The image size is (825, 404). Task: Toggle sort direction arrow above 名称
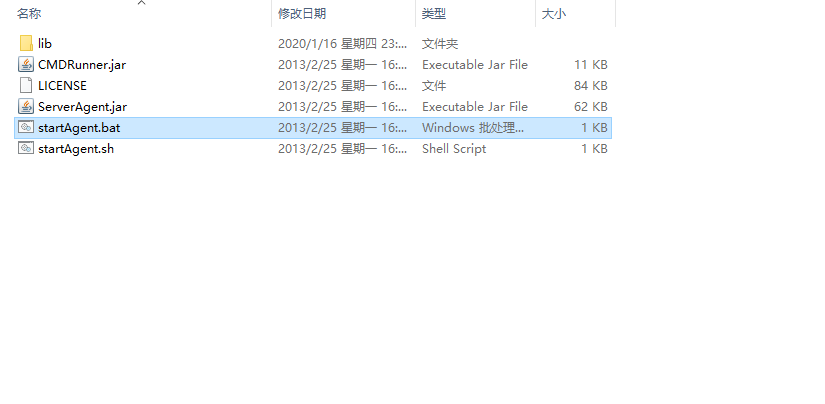click(x=142, y=3)
